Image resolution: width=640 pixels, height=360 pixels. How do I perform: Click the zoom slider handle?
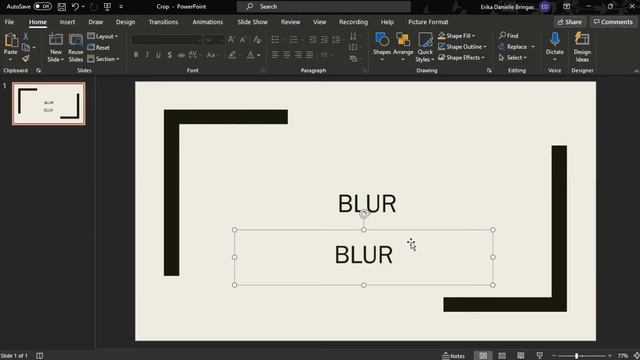coord(577,356)
